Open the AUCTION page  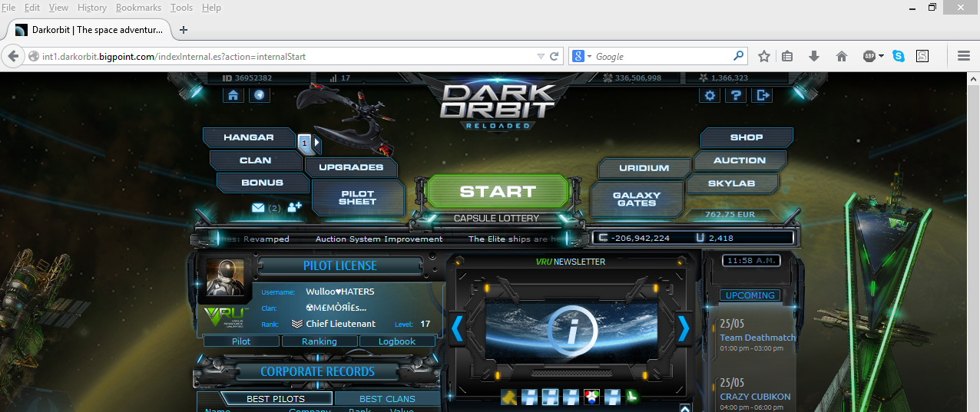(x=740, y=160)
